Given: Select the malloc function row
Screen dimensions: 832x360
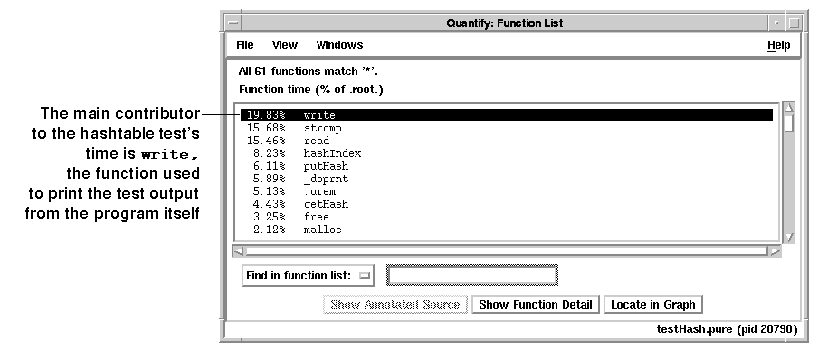Looking at the screenshot, I should click(507, 230).
